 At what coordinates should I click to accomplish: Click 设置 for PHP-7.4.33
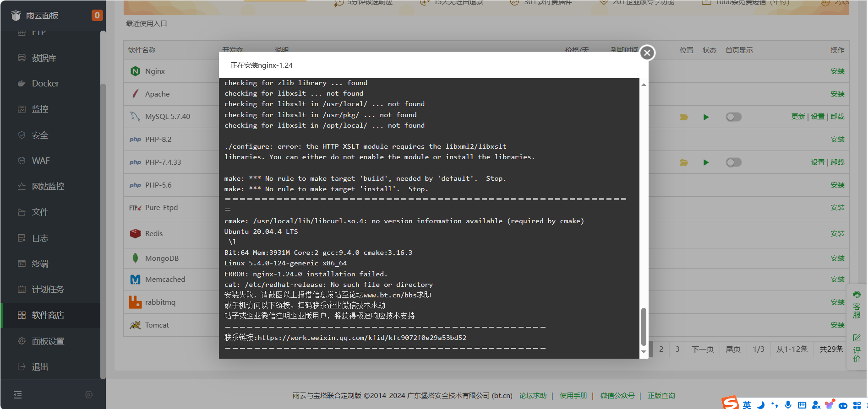point(818,162)
